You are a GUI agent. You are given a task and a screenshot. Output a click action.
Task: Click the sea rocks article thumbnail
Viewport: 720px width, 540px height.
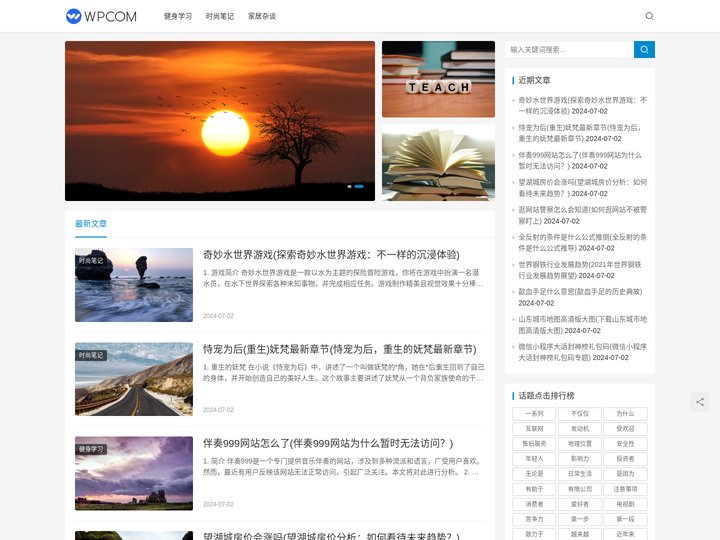[134, 285]
